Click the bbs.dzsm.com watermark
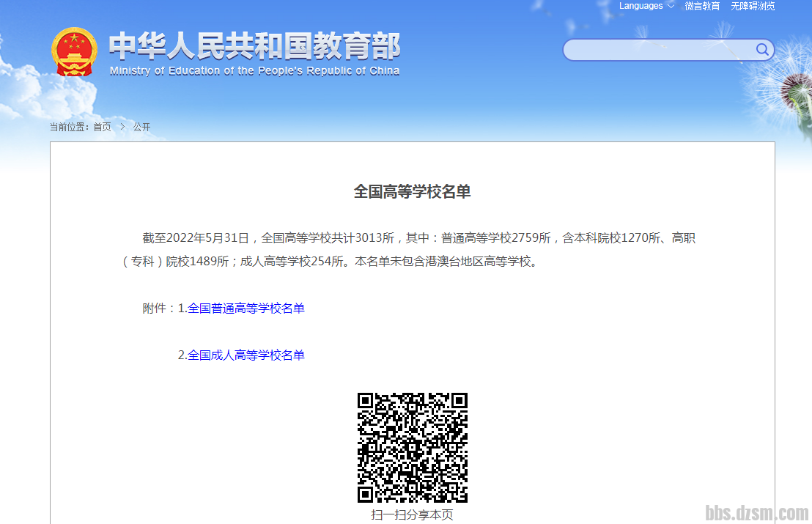This screenshot has height=524, width=812. (x=756, y=512)
